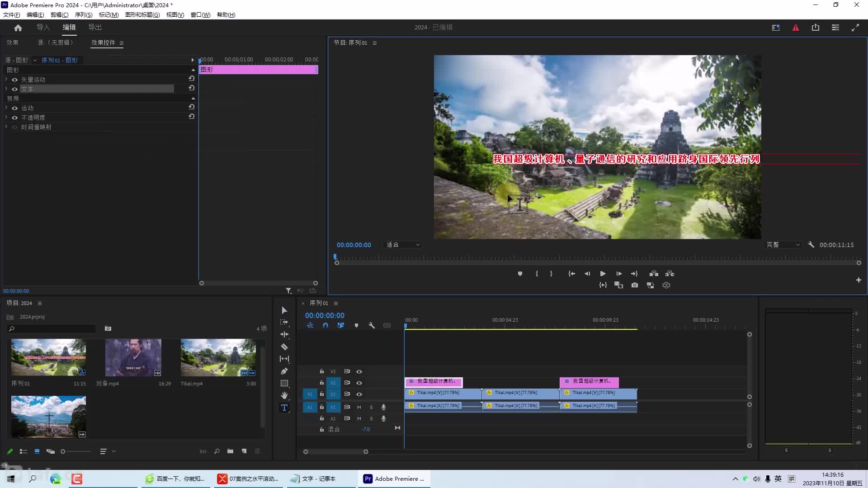Open the 适合 zoom level dropdown
This screenshot has width=868, height=488.
(403, 244)
